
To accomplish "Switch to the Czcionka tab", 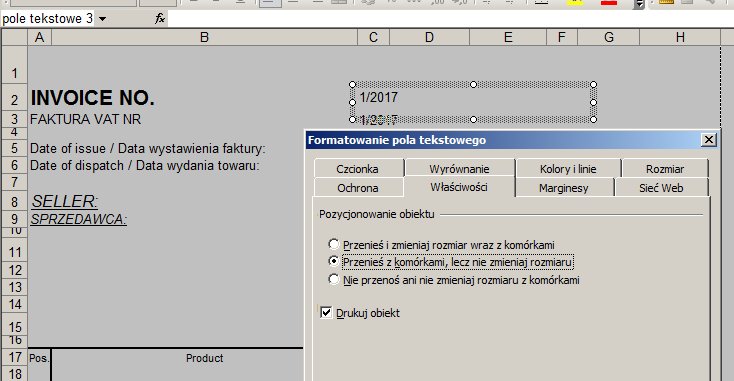I will pyautogui.click(x=358, y=169).
